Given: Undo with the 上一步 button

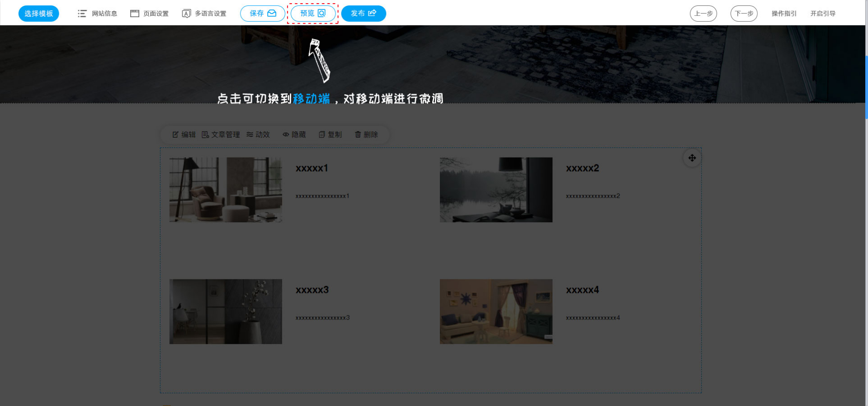Looking at the screenshot, I should click(x=703, y=14).
